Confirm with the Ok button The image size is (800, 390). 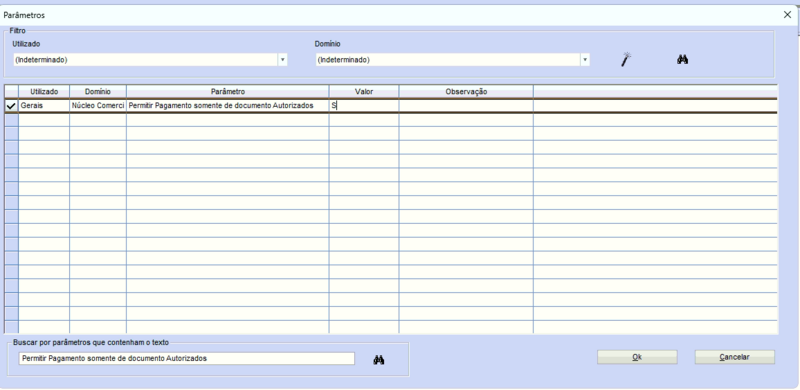[x=637, y=357]
